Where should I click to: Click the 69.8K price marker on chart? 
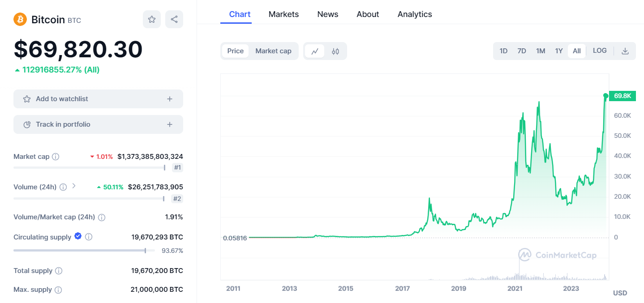(x=623, y=96)
